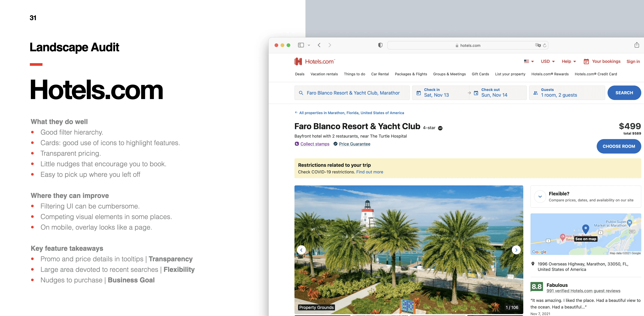Open Packages & Flights in navigation
The height and width of the screenshot is (316, 644).
click(411, 74)
